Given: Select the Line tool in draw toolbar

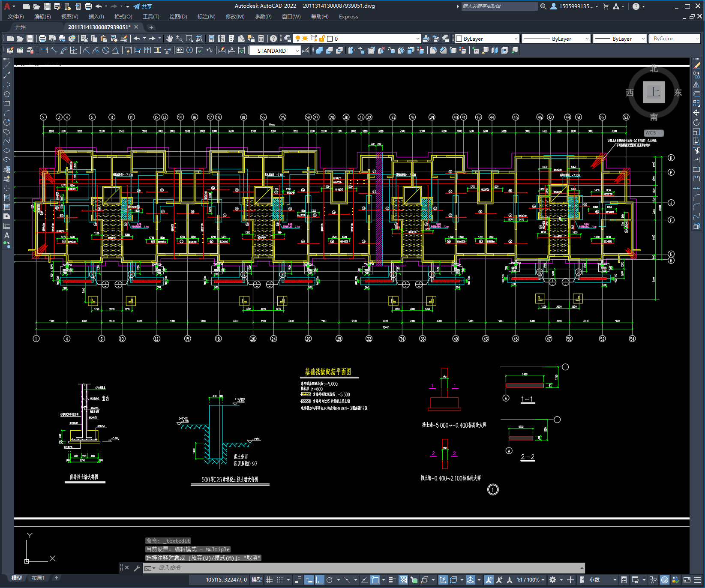Looking at the screenshot, I should [x=7, y=66].
